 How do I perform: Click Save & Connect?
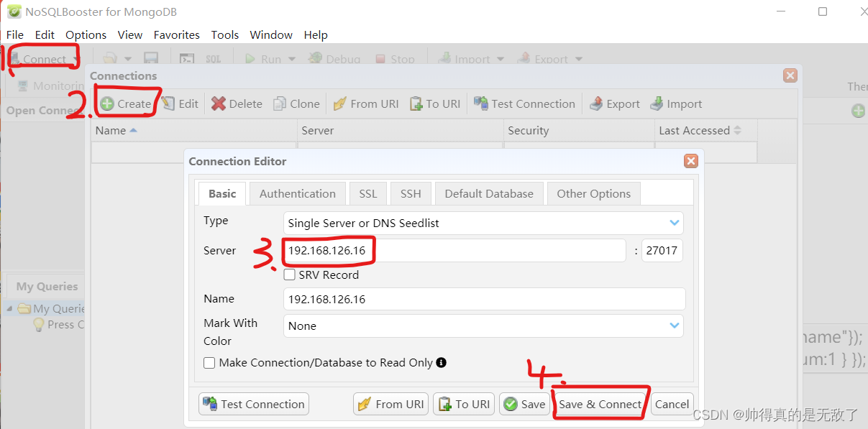[x=600, y=404]
